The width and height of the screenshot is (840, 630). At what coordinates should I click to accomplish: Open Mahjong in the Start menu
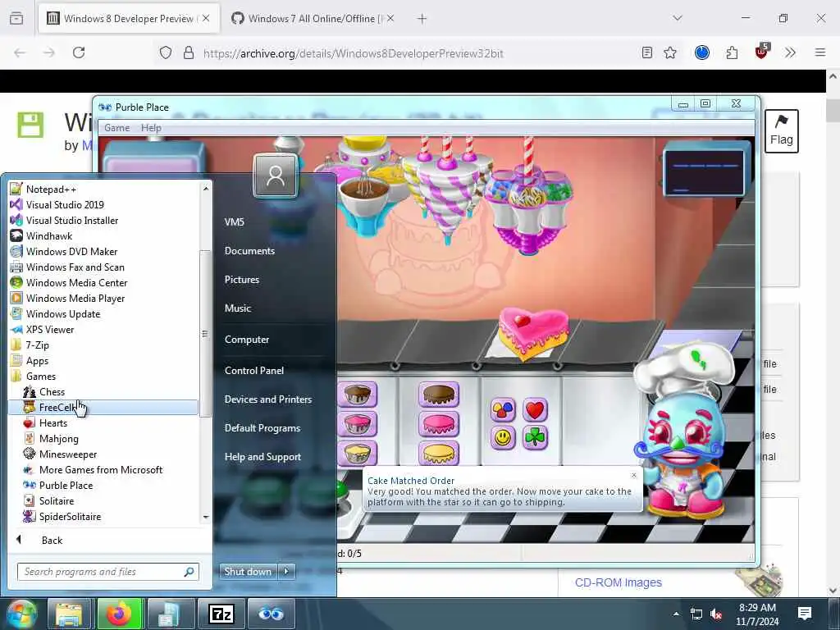tap(103, 438)
